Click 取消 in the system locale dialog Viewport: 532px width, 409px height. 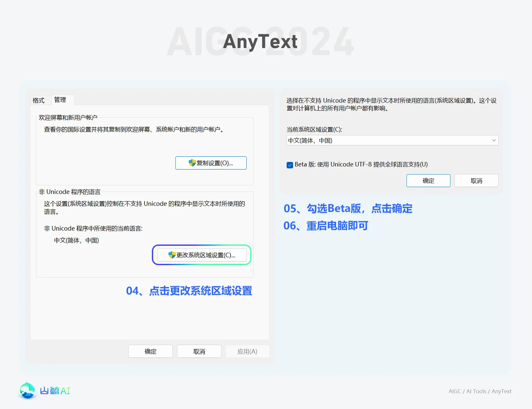pyautogui.click(x=477, y=181)
